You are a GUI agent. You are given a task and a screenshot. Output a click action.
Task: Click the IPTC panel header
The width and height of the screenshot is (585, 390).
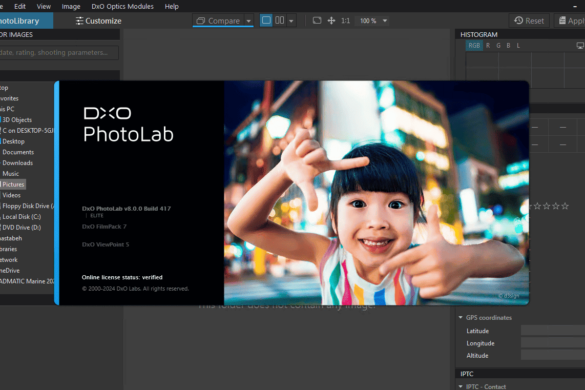coord(520,374)
